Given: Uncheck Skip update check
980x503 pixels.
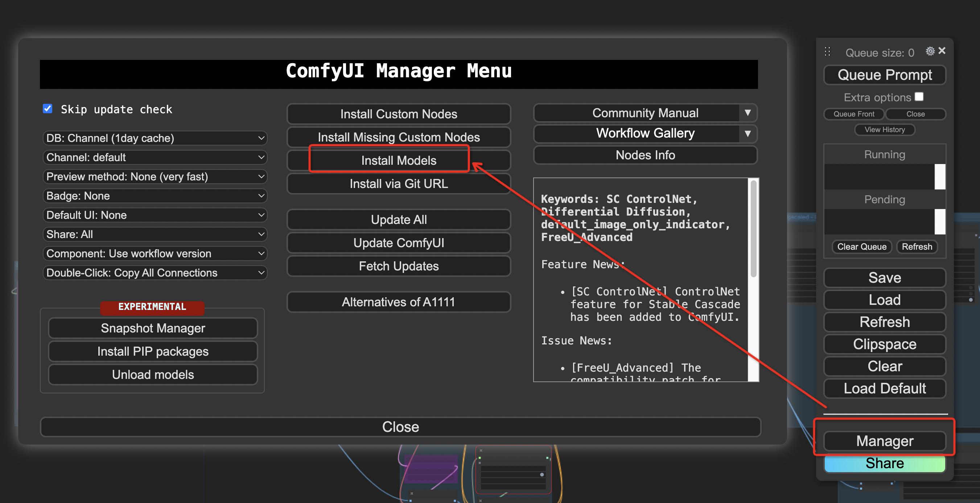Looking at the screenshot, I should click(48, 109).
